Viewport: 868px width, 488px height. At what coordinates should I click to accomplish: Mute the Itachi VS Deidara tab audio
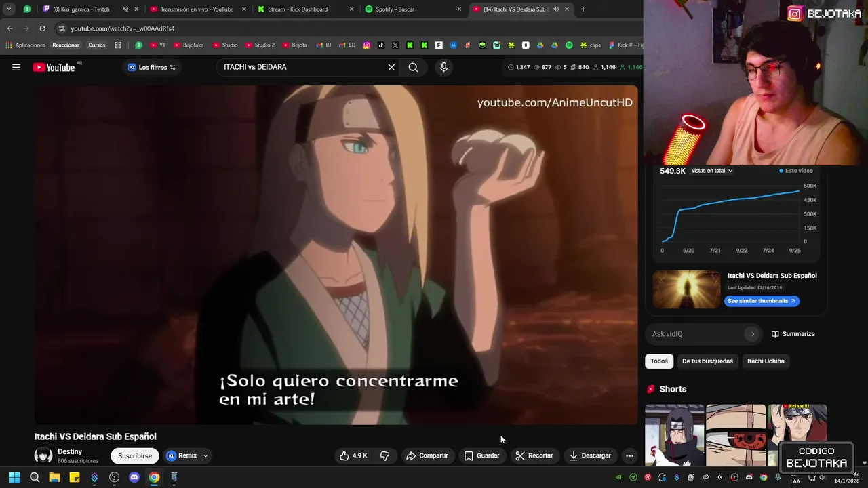(x=555, y=9)
